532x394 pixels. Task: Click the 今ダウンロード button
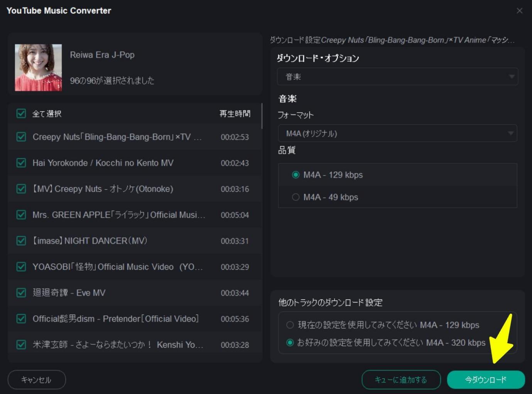coord(486,380)
